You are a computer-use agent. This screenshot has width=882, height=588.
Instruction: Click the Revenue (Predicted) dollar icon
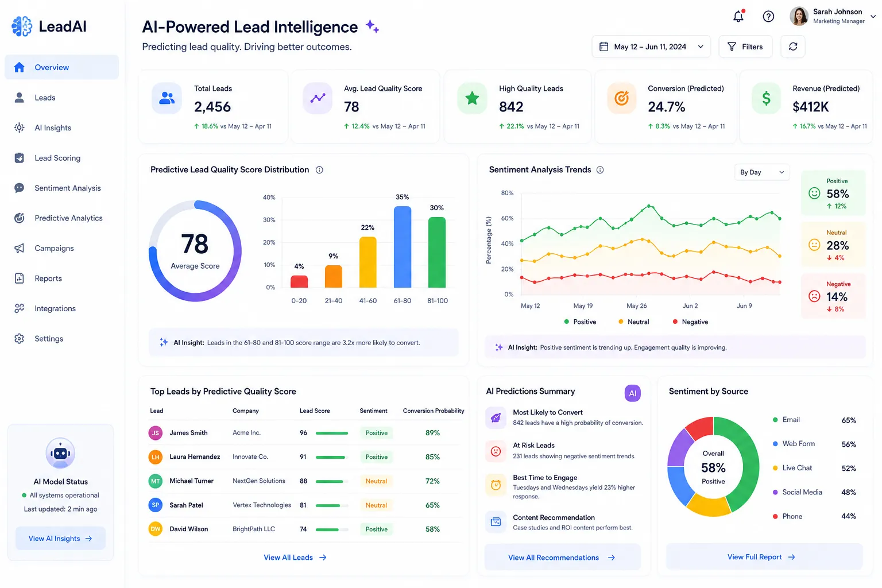point(767,98)
